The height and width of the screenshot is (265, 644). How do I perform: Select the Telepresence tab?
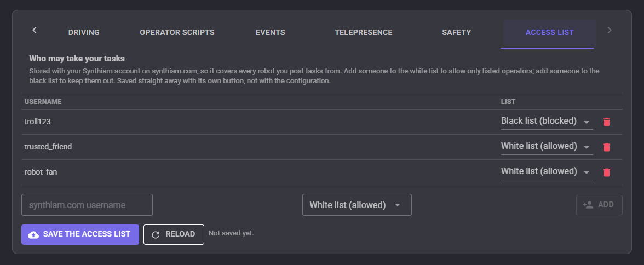[x=364, y=32]
